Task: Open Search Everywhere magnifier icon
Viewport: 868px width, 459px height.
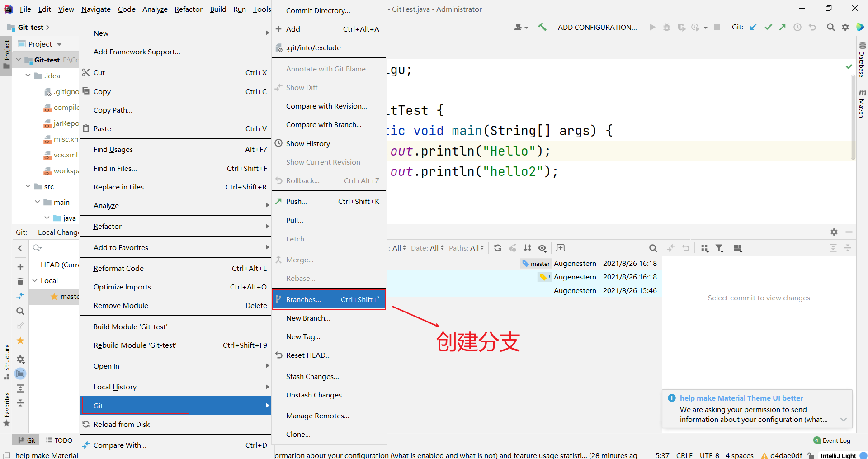Action: tap(830, 27)
